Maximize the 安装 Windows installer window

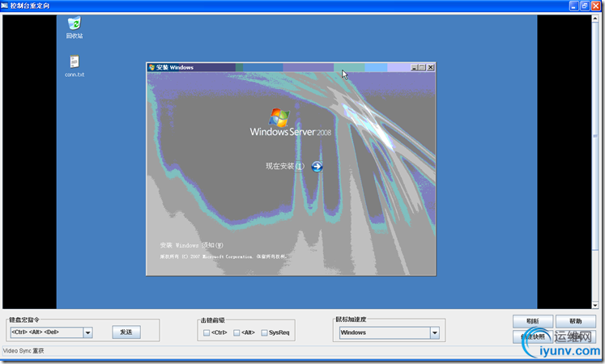[x=422, y=67]
